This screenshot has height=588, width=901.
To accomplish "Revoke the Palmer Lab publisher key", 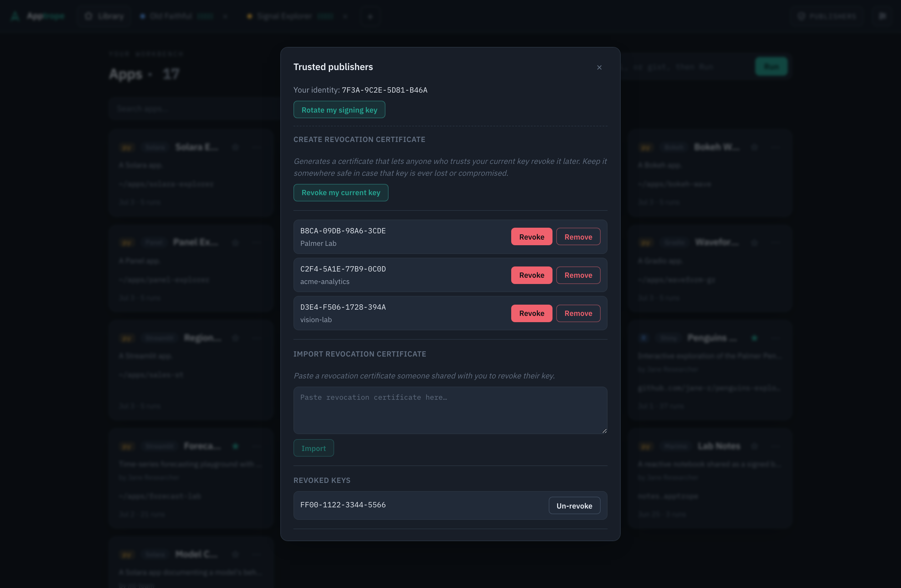I will [532, 237].
